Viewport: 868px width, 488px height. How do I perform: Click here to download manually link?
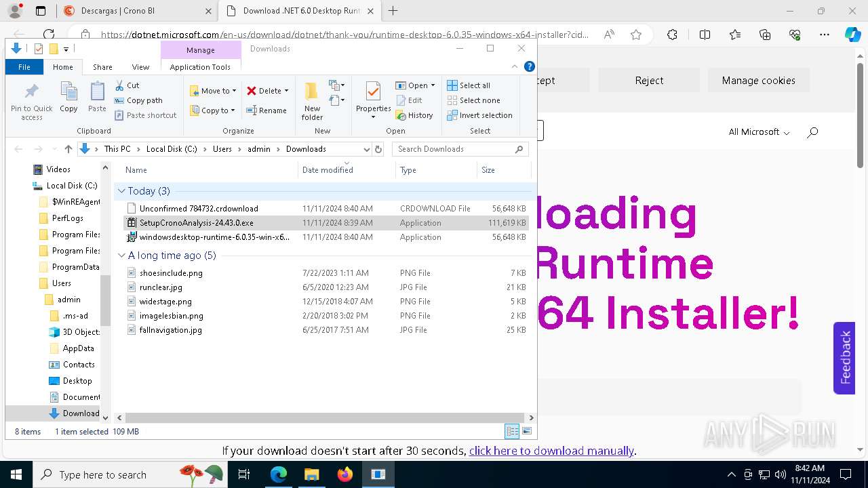551,451
